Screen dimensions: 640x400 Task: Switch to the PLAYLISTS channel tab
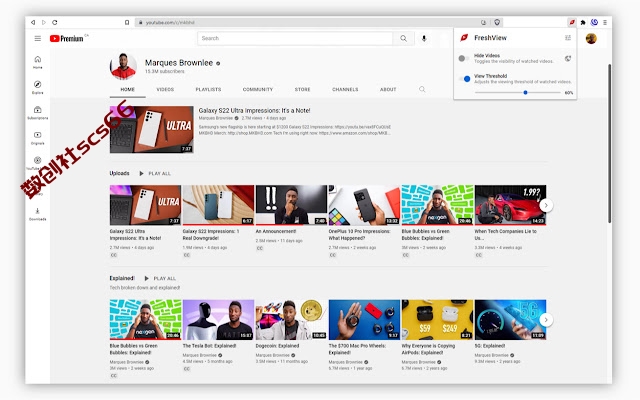(208, 89)
